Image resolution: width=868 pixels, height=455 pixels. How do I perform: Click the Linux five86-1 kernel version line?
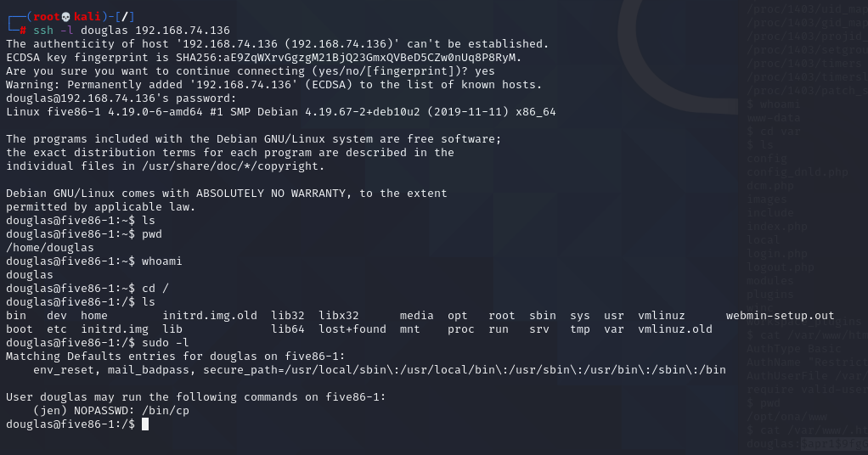pos(280,112)
